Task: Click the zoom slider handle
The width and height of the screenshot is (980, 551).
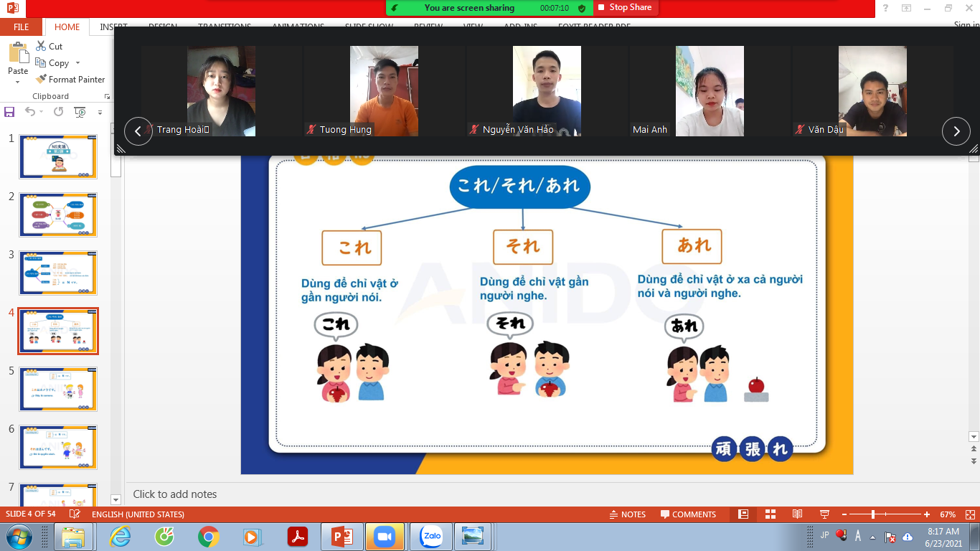Action: coord(873,514)
